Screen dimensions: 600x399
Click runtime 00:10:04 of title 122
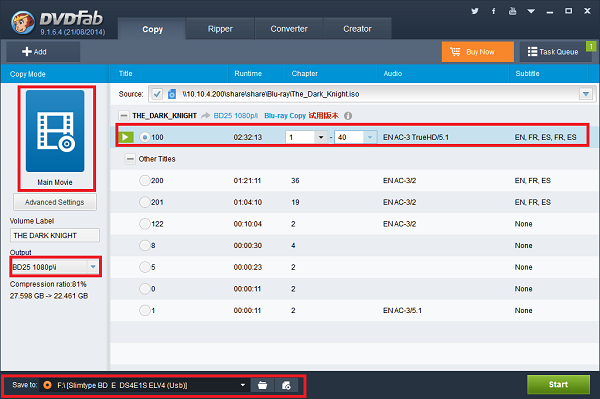pyautogui.click(x=248, y=223)
